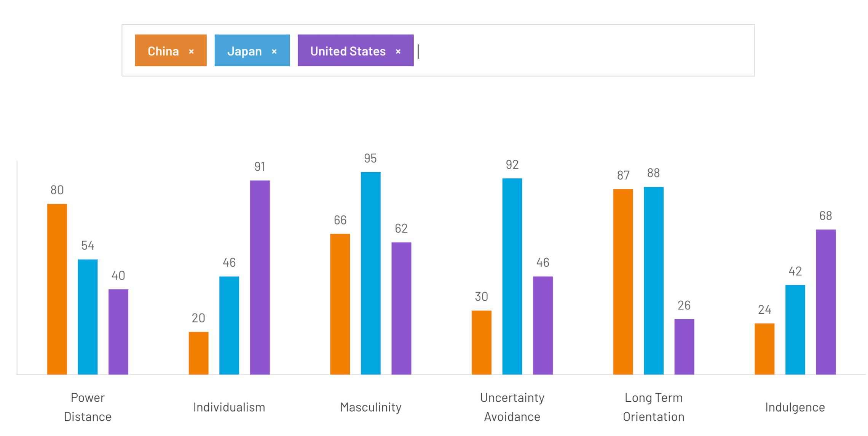Click the Japan country tag

point(244,51)
